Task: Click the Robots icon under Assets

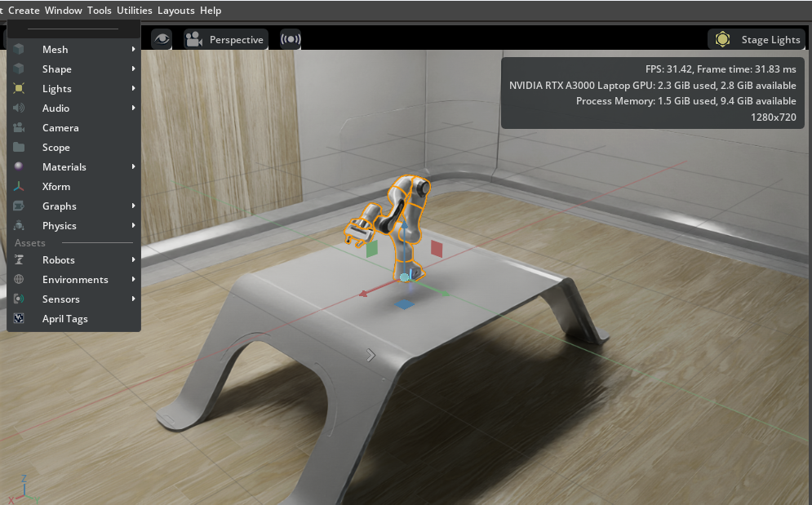Action: [19, 260]
